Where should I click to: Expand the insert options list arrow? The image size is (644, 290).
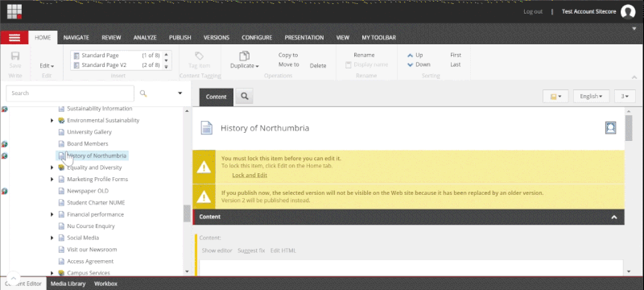click(167, 67)
